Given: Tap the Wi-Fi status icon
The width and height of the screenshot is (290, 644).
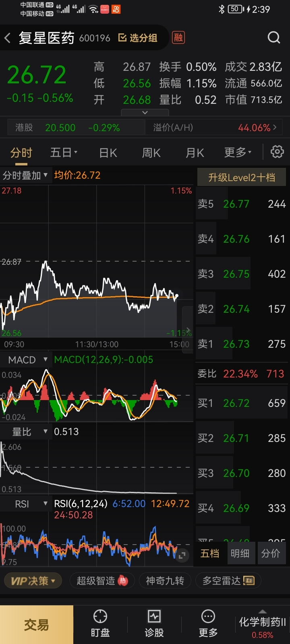Looking at the screenshot, I should click(x=93, y=9).
